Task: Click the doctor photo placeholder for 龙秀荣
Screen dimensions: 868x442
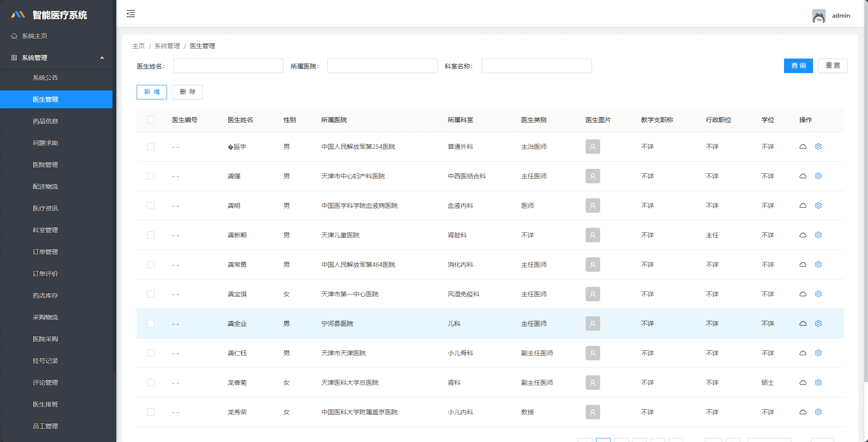Action: (593, 412)
